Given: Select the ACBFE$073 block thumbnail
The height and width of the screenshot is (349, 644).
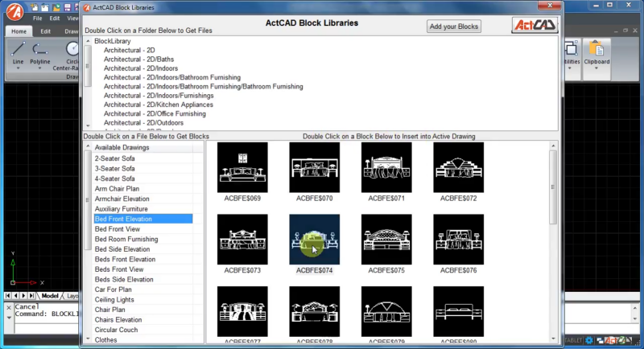Looking at the screenshot, I should 242,240.
